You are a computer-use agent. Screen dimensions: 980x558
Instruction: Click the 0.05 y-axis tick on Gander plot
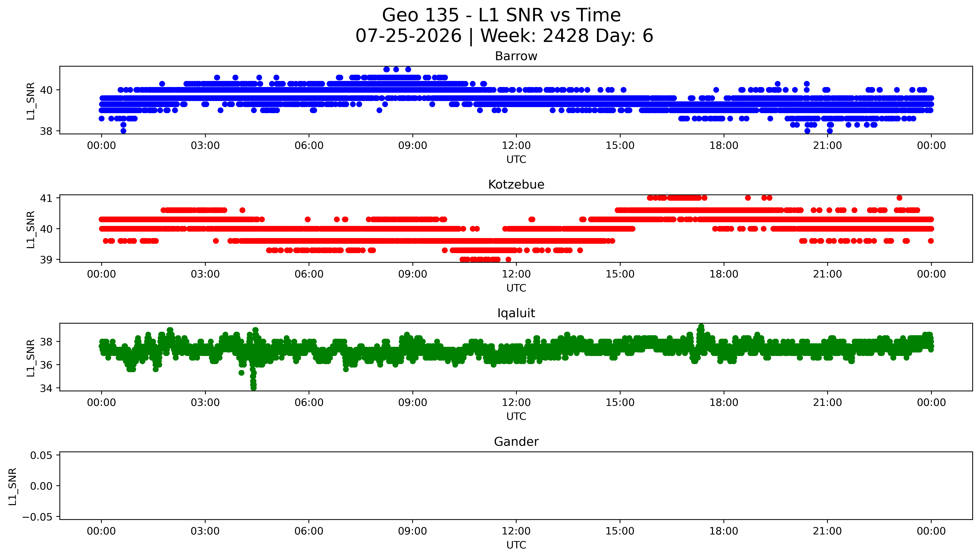pyautogui.click(x=41, y=455)
